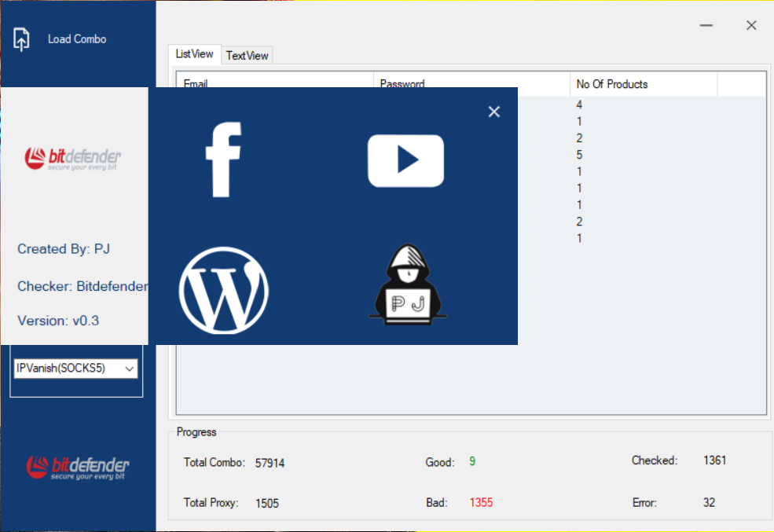Close the checker window
The image size is (774, 532).
point(751,25)
